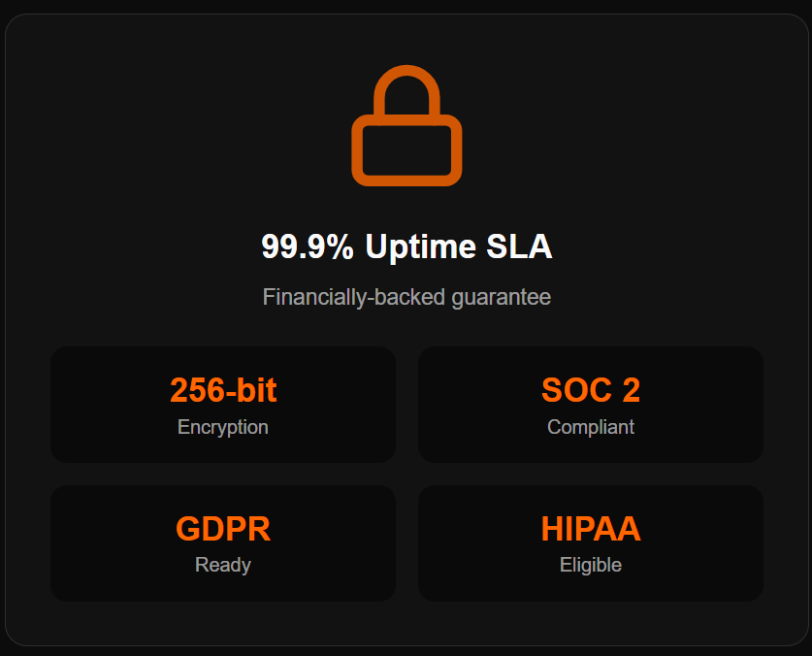Click the padlock's curved shackle
812x656 pixels.
pos(406,75)
